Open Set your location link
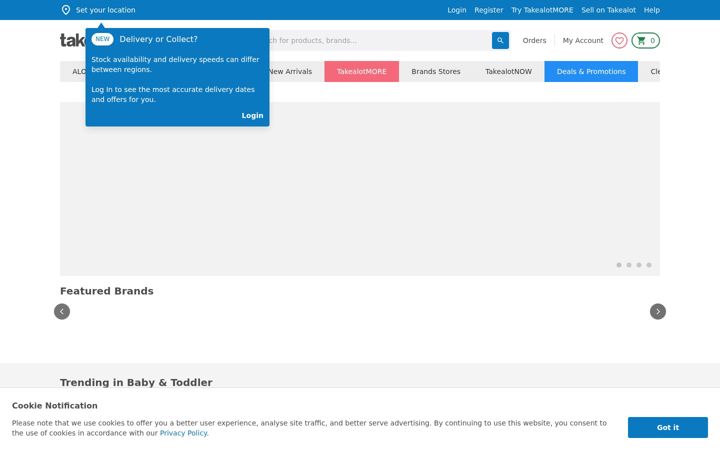The image size is (720, 450). [106, 10]
